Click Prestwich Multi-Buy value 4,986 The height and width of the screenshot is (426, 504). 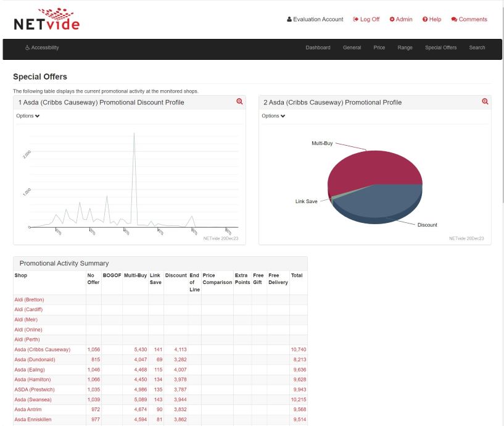coord(141,390)
